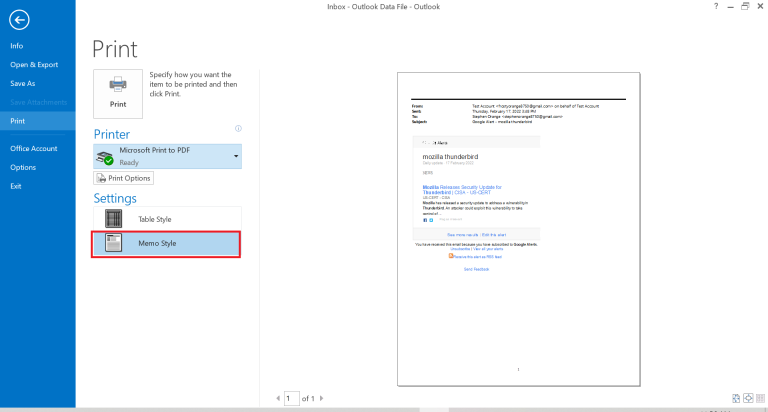This screenshot has height=412, width=768.
Task: Click the print preview page
Action: coord(519,229)
